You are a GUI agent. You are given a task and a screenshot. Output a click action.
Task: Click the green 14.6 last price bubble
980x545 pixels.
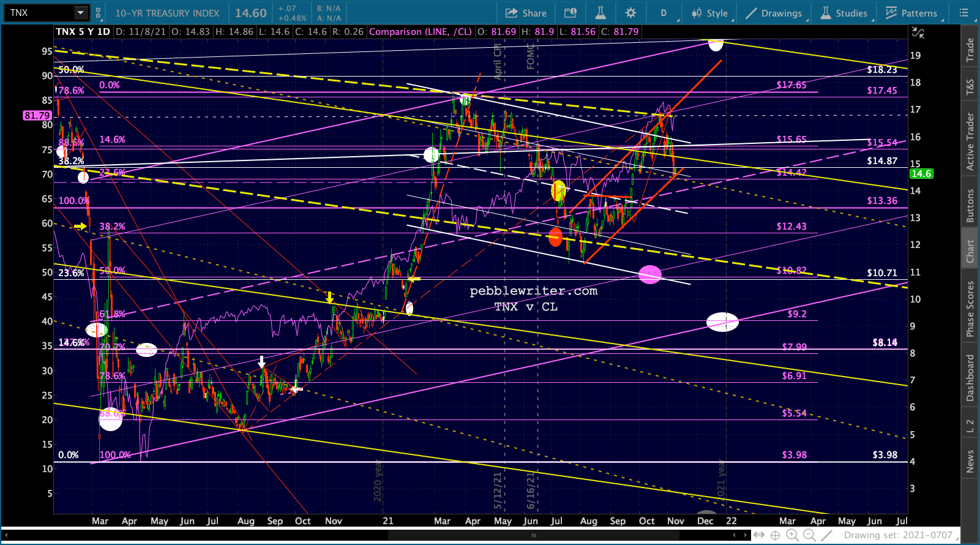pyautogui.click(x=921, y=174)
